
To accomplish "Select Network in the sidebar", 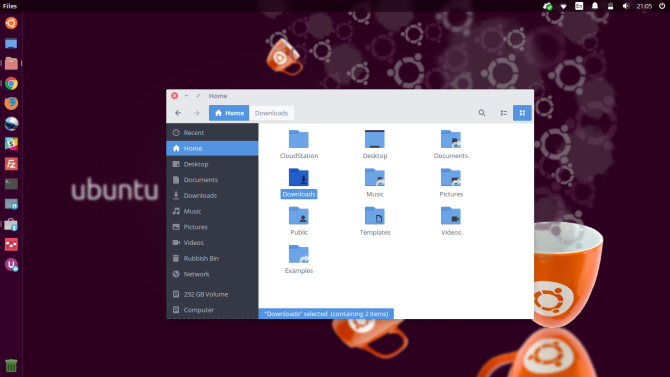I will coord(212,274).
